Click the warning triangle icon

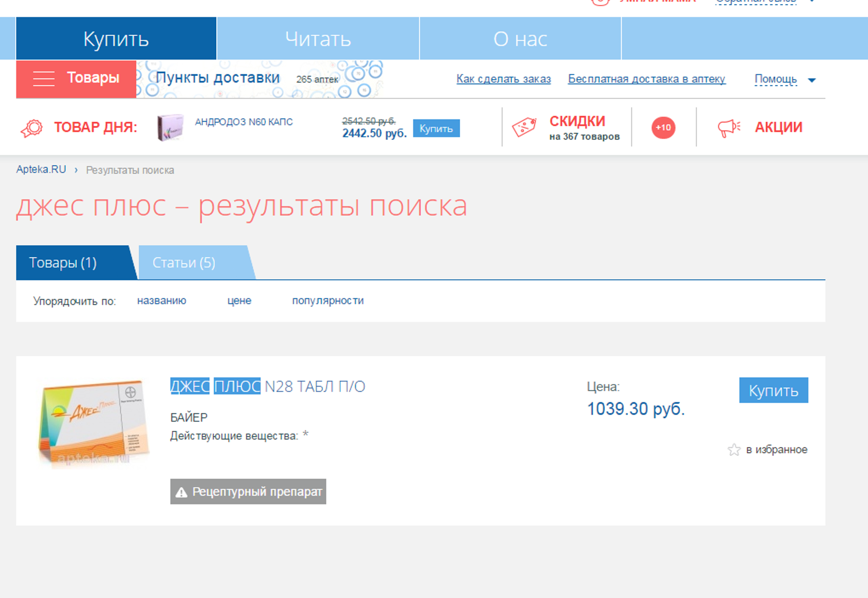tap(181, 492)
